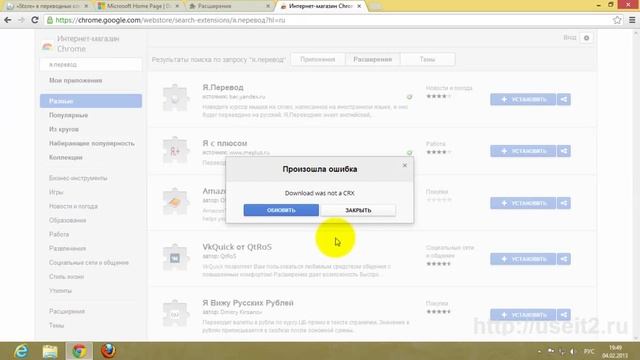Open File Explorer from taskbar
Screen dimensions: 640x360
coord(50,351)
